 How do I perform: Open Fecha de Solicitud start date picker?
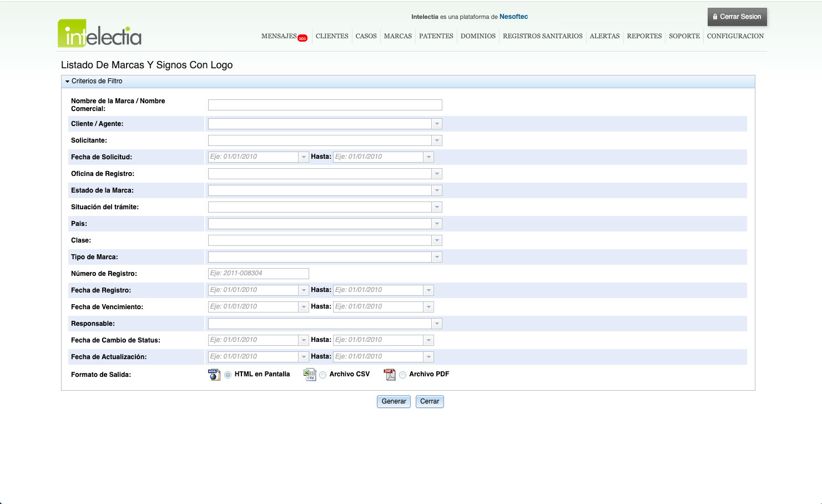point(304,157)
